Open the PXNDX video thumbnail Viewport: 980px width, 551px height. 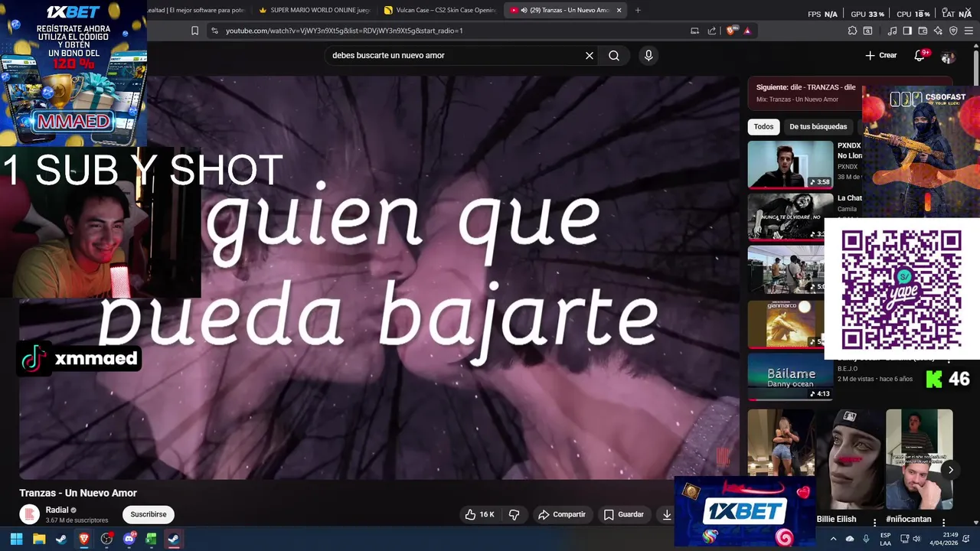(790, 164)
